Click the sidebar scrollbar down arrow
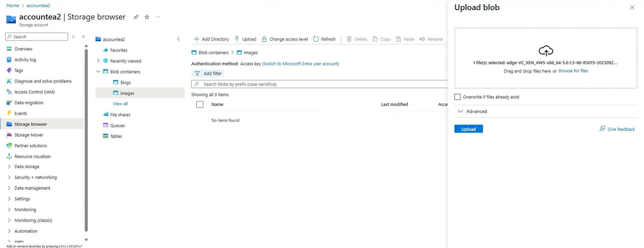Screen dimensions: 644x248 pyautogui.click(x=86, y=240)
